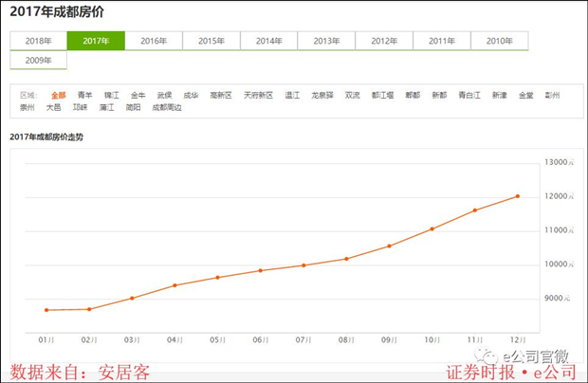Select the 全部 region filter
The height and width of the screenshot is (383, 588).
(x=59, y=95)
